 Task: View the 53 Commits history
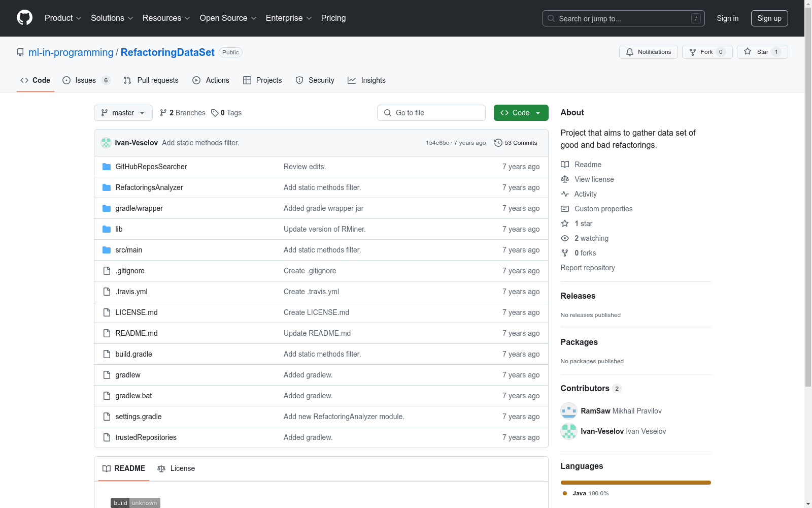click(x=516, y=143)
